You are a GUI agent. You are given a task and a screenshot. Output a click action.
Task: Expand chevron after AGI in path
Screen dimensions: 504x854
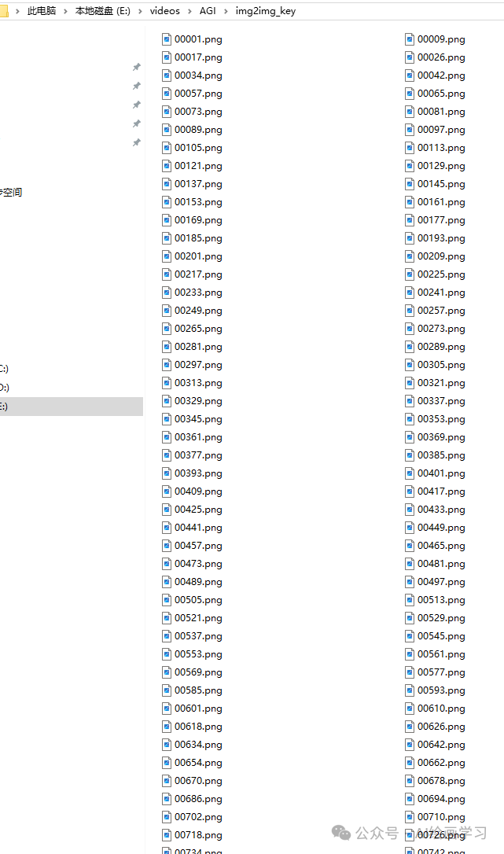226,11
